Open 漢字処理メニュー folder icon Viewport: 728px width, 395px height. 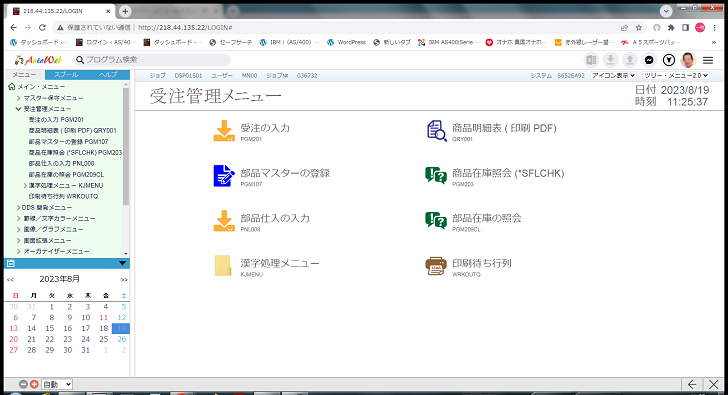coord(223,266)
